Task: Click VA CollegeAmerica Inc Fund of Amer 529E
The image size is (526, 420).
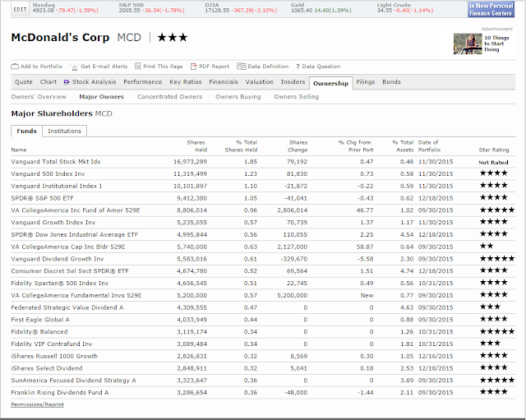Action: click(x=76, y=210)
